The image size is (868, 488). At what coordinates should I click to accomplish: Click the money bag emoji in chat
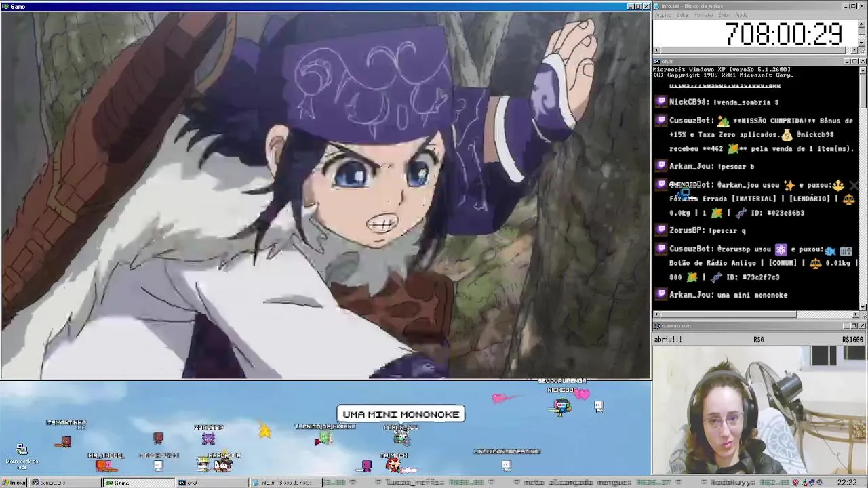[x=787, y=134]
